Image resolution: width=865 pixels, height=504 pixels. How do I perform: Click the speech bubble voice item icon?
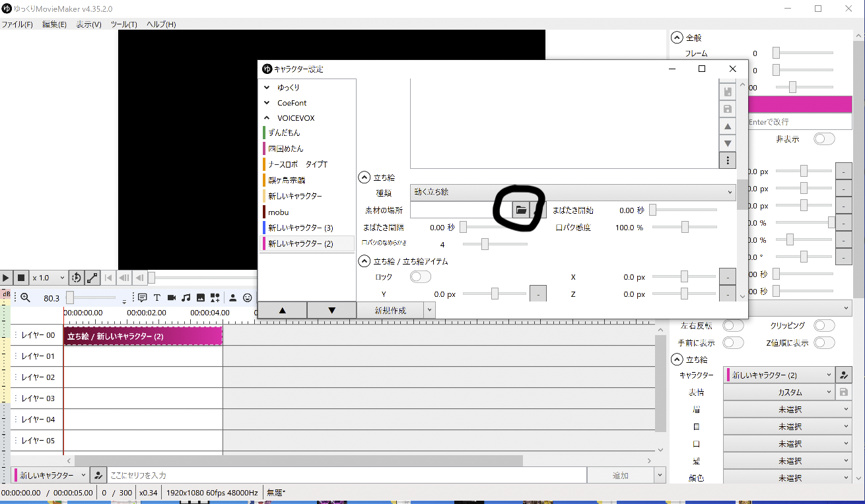[142, 298]
